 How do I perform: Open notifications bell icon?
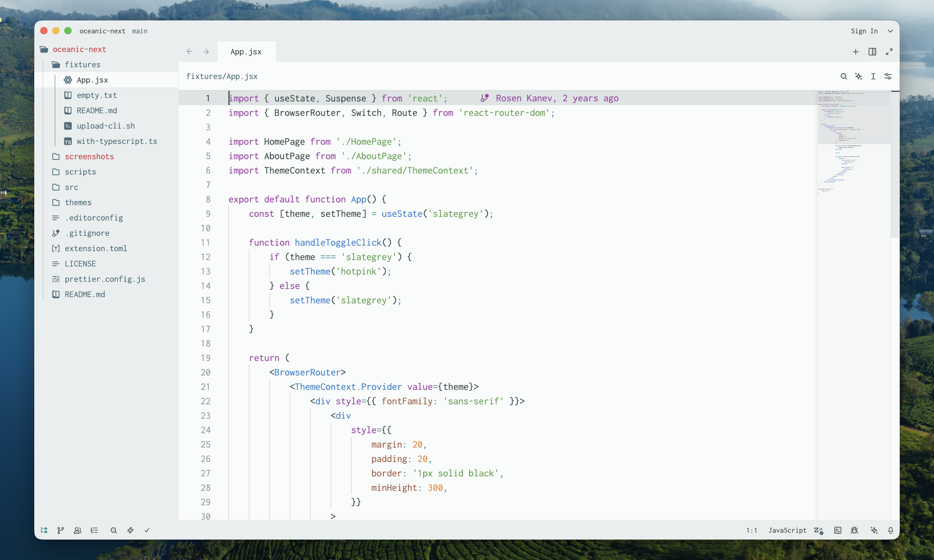891,530
